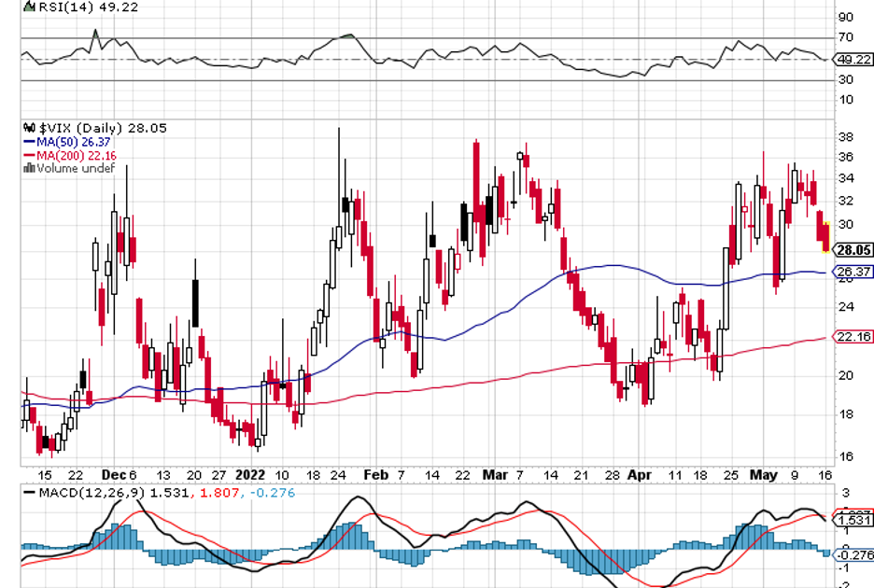
Task: Click the 22.16 MA(200) price tag
Action: pyautogui.click(x=853, y=337)
